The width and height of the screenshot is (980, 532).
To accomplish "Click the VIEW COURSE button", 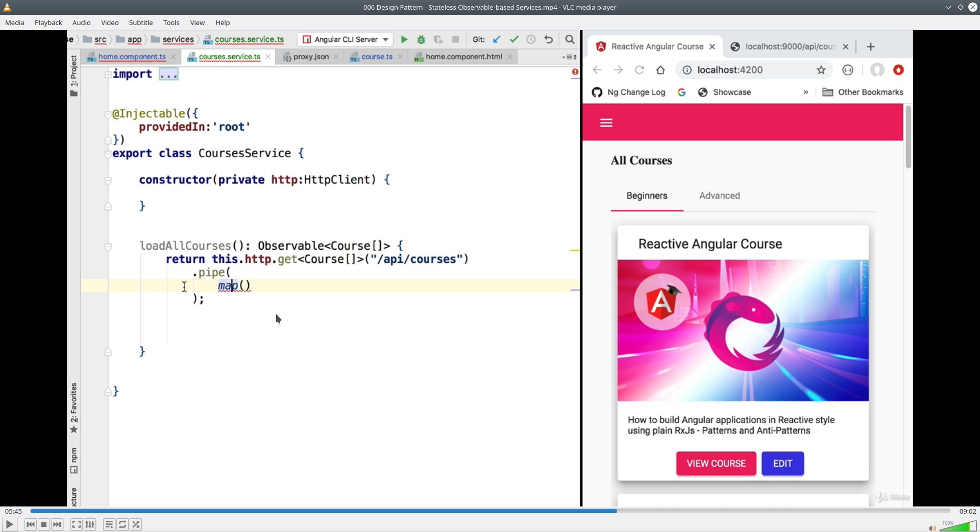I will (x=716, y=464).
